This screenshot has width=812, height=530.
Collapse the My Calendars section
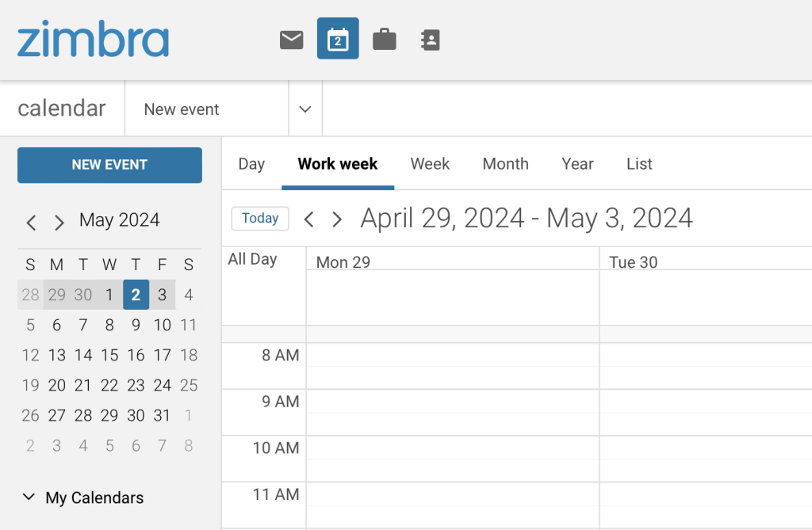click(x=29, y=498)
